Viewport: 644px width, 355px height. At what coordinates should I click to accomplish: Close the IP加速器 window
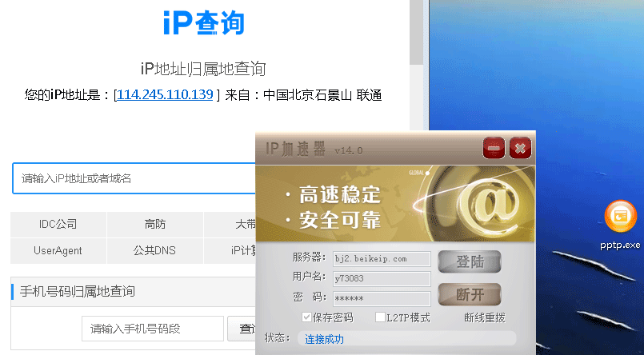[x=520, y=148]
